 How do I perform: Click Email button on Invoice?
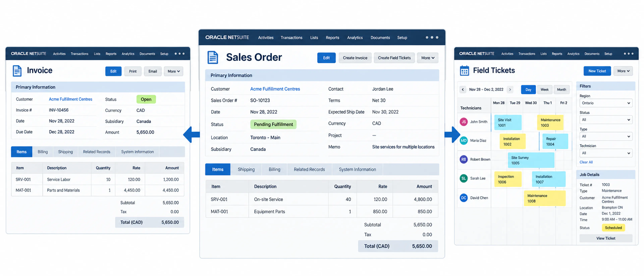[152, 71]
